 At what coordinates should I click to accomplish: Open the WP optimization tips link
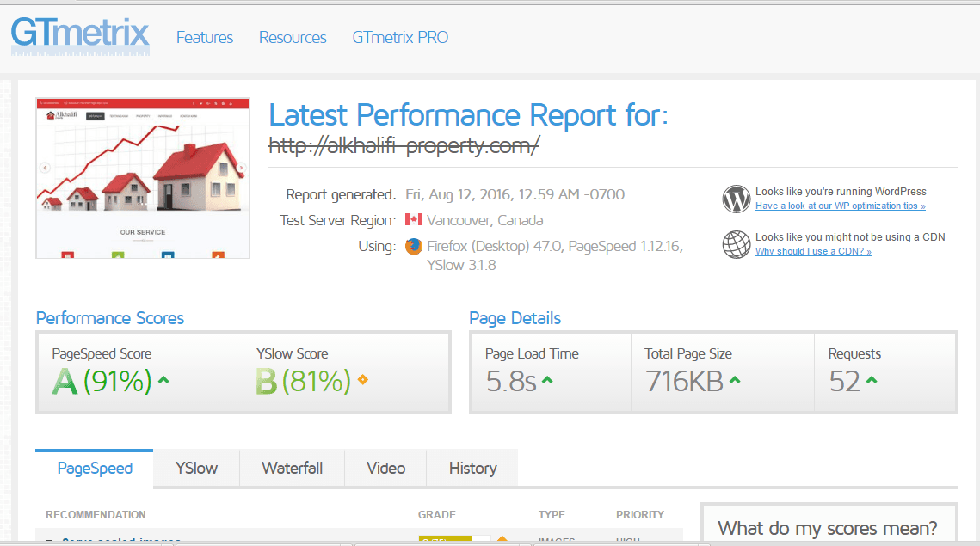pos(840,206)
